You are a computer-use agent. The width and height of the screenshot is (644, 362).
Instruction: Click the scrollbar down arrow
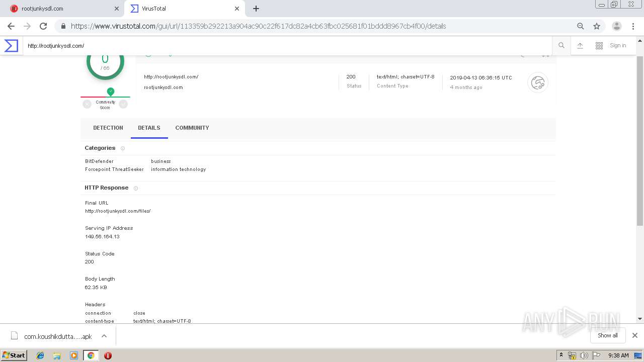coord(640,319)
